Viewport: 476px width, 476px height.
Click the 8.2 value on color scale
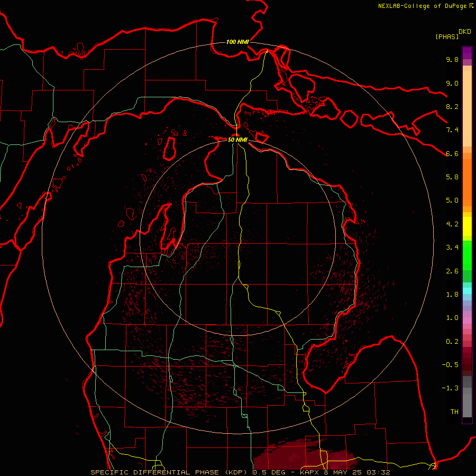point(452,106)
